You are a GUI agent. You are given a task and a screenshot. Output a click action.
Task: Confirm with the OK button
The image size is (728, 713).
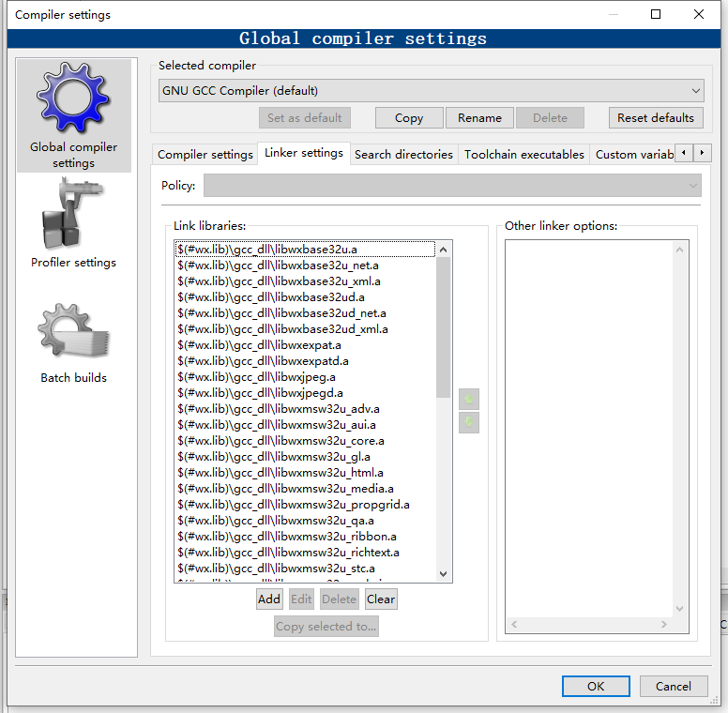point(596,686)
